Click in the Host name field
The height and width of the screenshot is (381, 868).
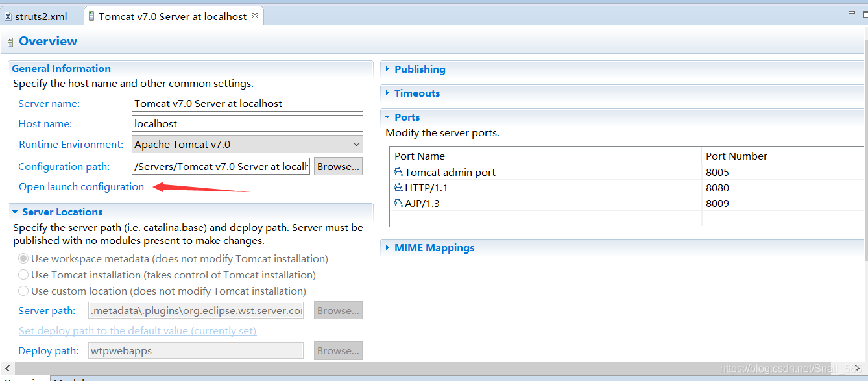(x=247, y=123)
